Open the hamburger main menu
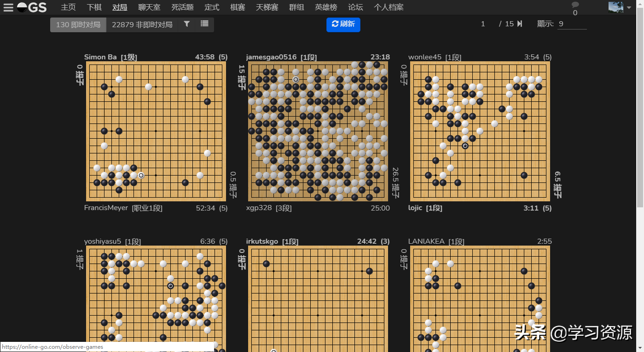Viewport: 644px width, 352px height. pyautogui.click(x=8, y=7)
